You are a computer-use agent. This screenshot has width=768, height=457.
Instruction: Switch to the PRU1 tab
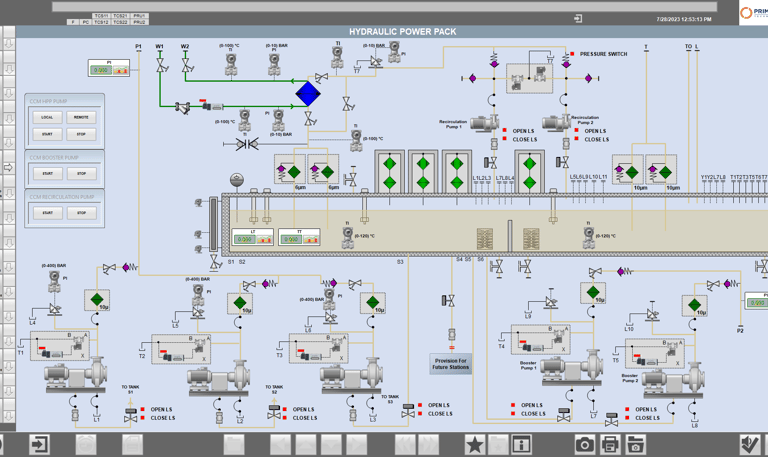pos(140,16)
